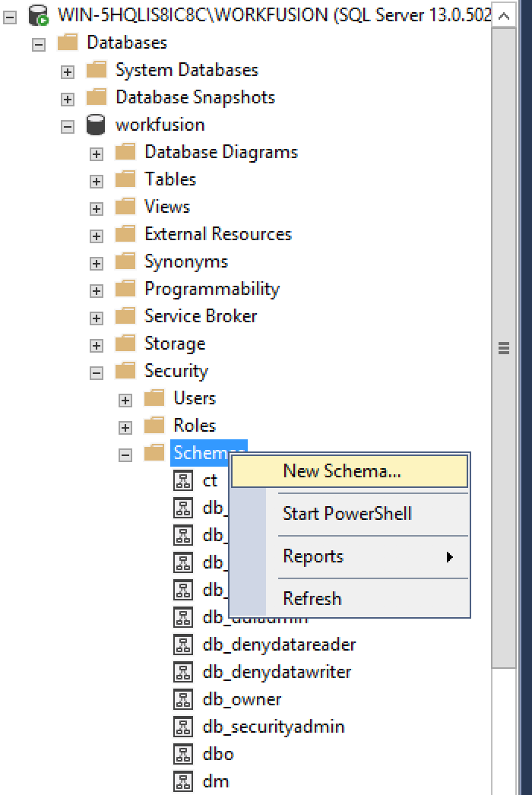Click the vertical scrollbar thumb
This screenshot has width=532, height=795.
point(504,348)
